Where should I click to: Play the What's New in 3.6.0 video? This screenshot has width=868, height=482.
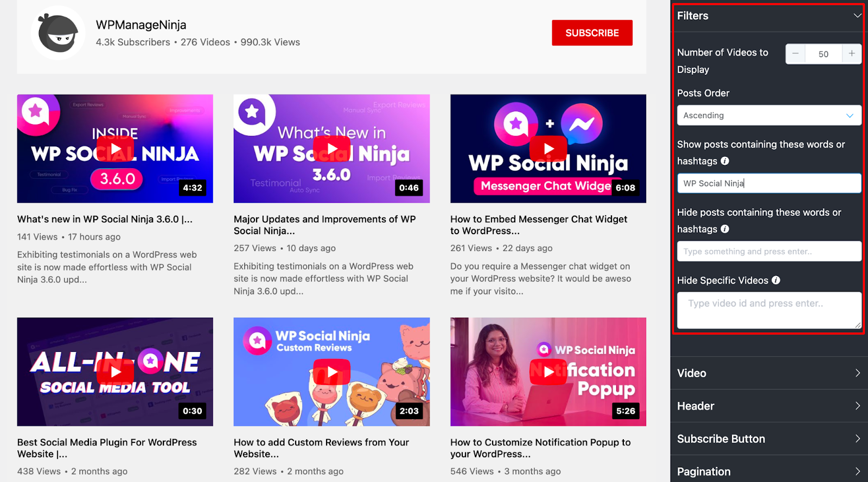pos(331,149)
